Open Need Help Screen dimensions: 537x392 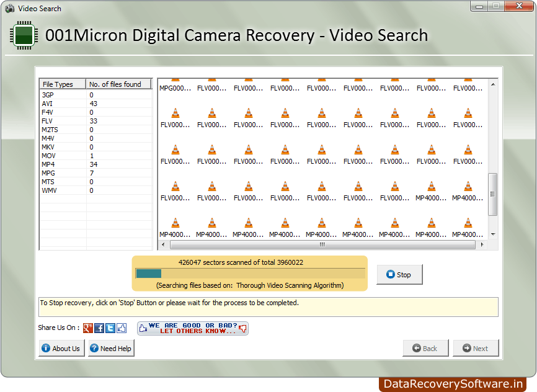click(x=111, y=348)
